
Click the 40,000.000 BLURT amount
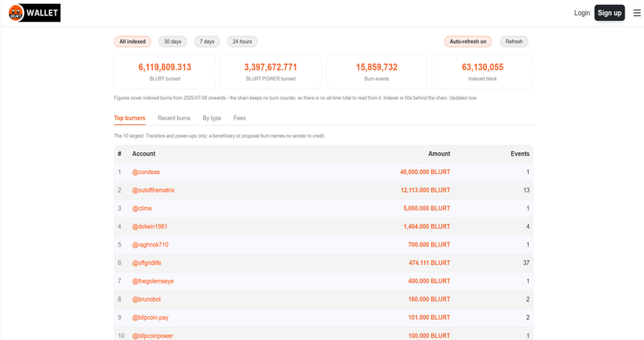[x=425, y=172]
